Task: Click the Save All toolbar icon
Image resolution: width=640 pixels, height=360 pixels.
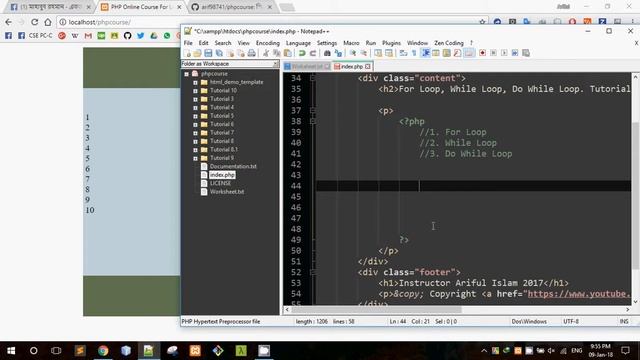Action: (x=219, y=53)
